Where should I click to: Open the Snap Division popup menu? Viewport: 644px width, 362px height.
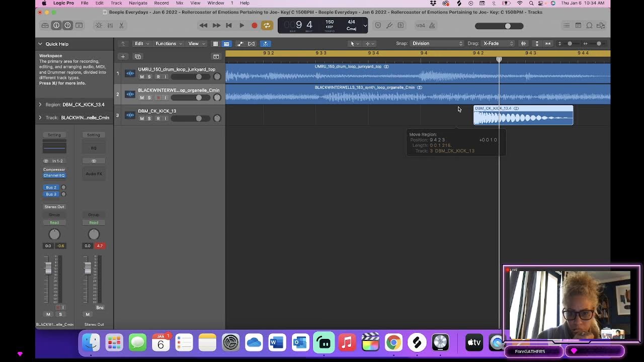pos(437,43)
